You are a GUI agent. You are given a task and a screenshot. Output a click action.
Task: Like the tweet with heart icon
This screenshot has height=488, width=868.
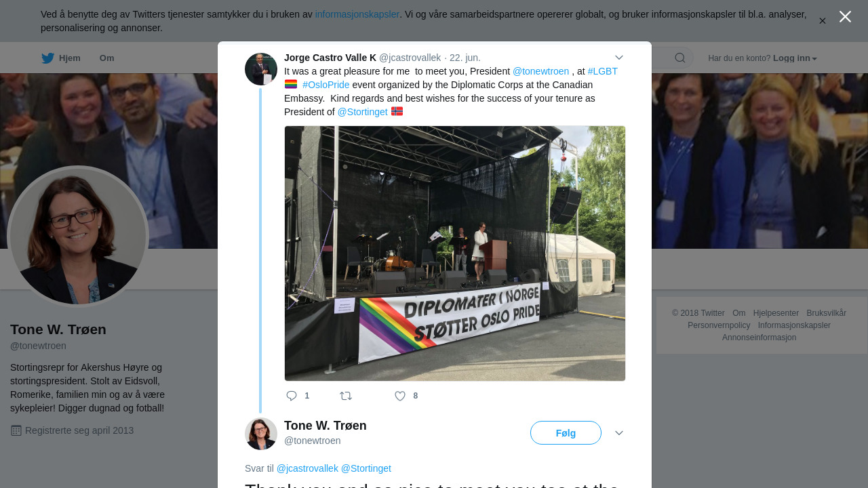pyautogui.click(x=400, y=396)
